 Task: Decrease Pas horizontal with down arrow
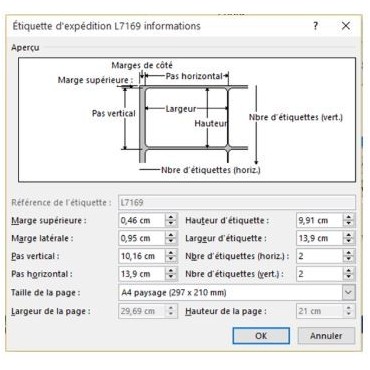(x=171, y=277)
